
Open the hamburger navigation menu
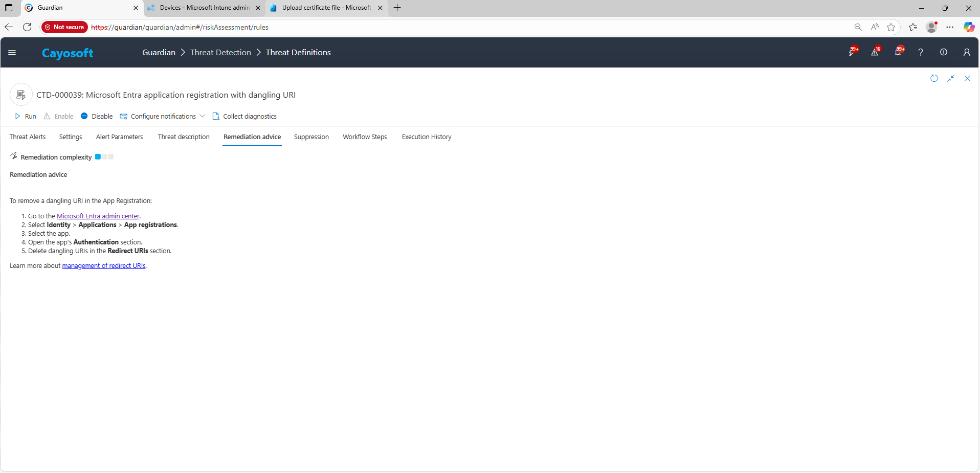click(12, 53)
